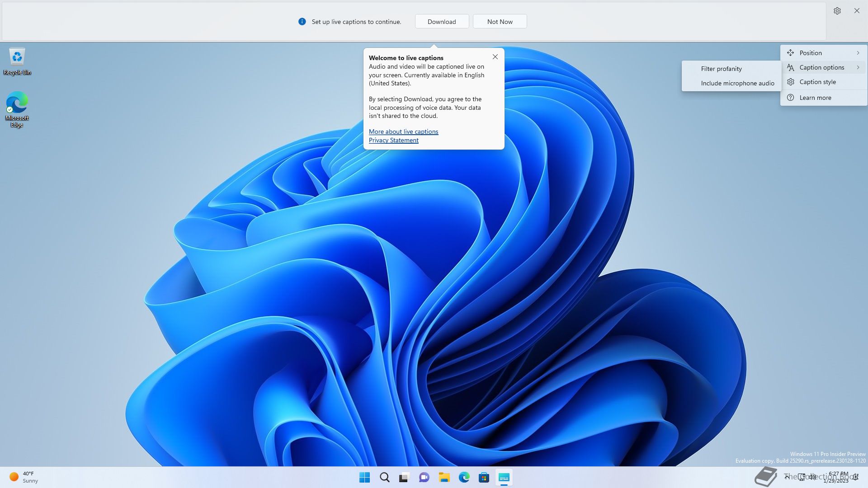This screenshot has width=868, height=488.
Task: Expand the Position submenu
Action: point(823,53)
